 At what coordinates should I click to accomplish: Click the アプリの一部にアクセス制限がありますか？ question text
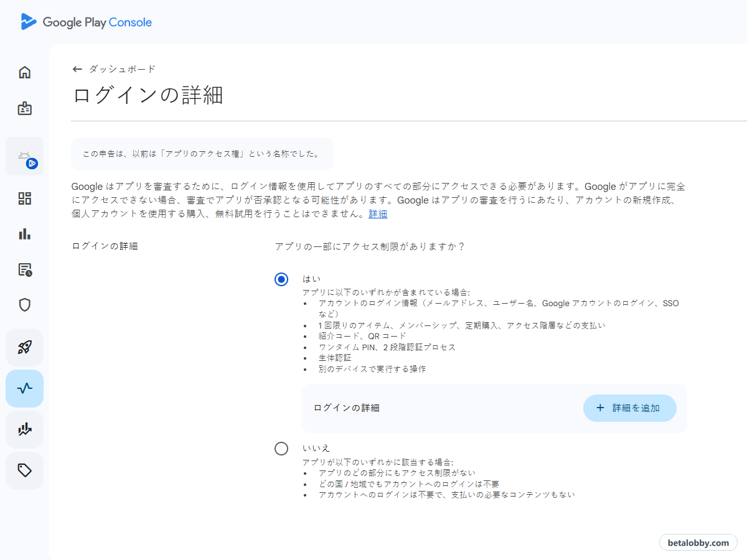pyautogui.click(x=370, y=246)
